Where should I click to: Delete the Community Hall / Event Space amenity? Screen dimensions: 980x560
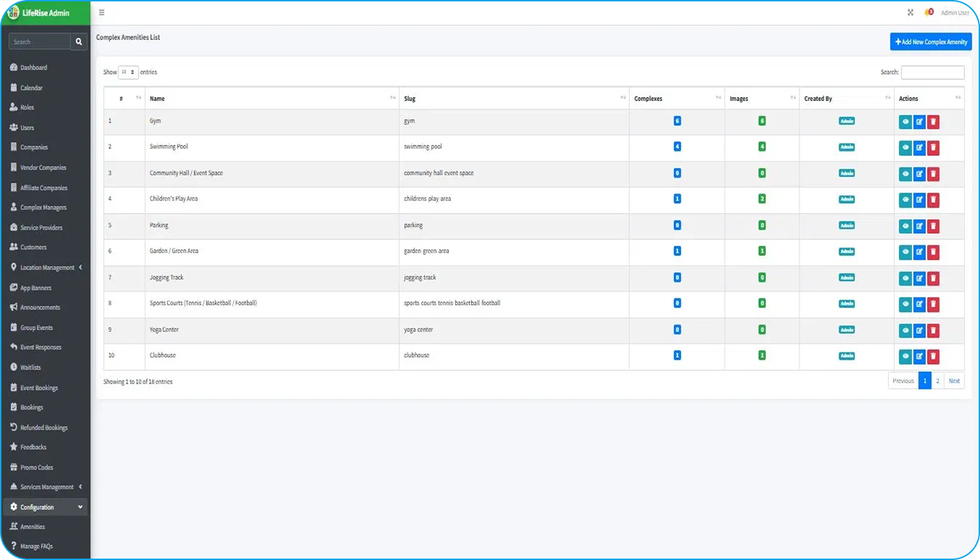pos(933,174)
